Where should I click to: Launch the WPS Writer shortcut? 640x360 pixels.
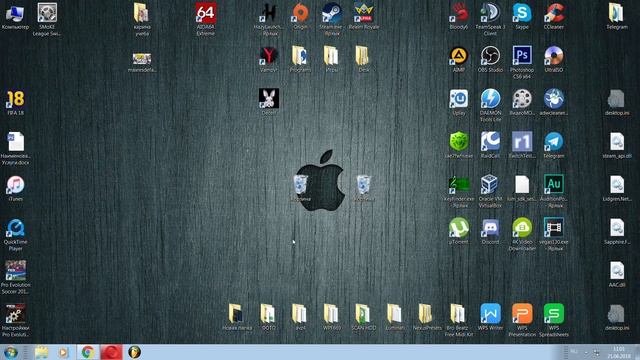point(490,314)
